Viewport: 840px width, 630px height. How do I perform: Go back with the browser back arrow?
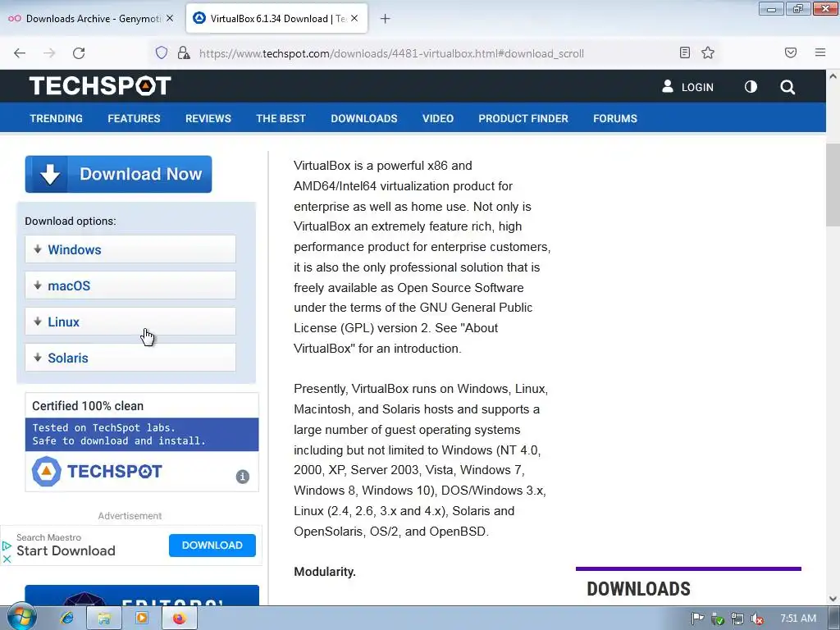(x=20, y=53)
